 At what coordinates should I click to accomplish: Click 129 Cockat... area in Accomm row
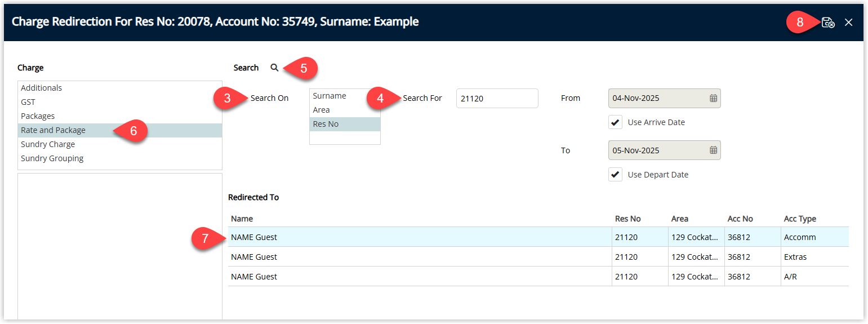[696, 237]
